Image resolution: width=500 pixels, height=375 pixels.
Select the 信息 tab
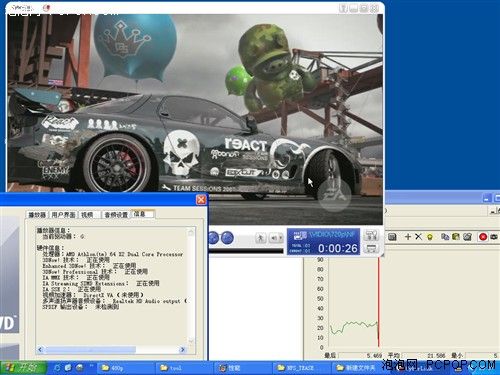[x=142, y=214]
